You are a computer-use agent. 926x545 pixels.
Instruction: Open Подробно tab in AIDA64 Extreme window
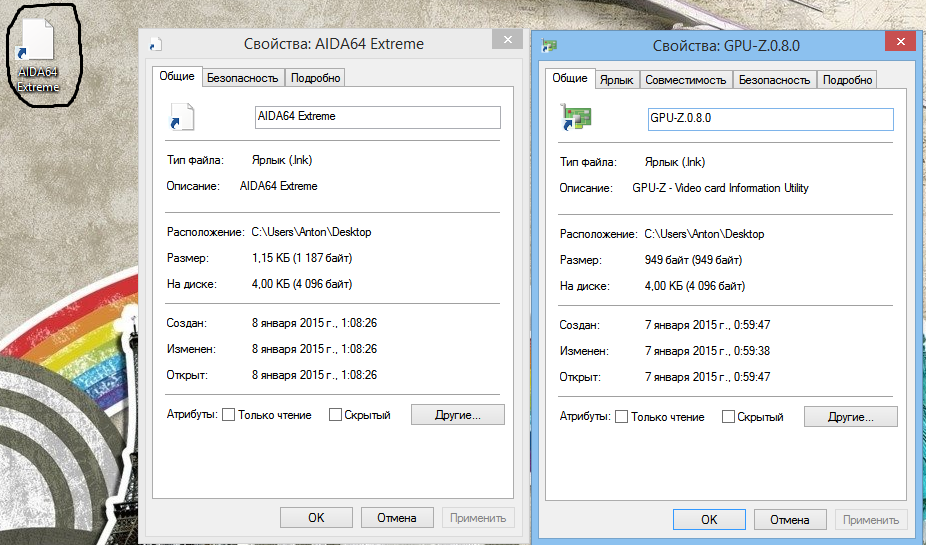[315, 78]
